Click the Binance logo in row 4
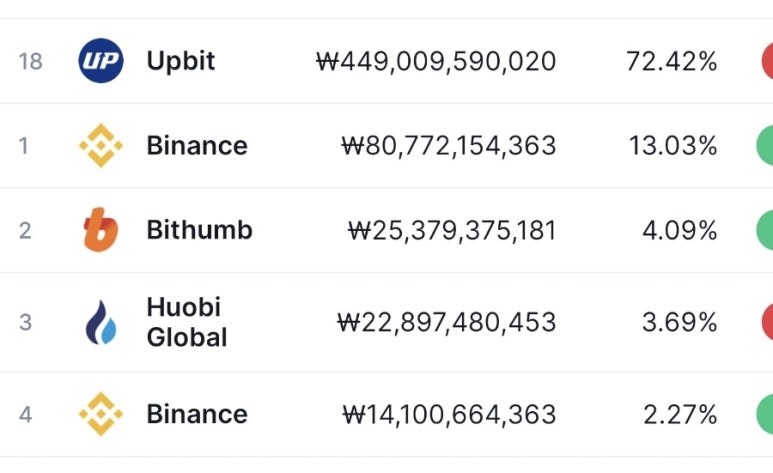Viewport: 773px width, 473px height. [x=101, y=414]
